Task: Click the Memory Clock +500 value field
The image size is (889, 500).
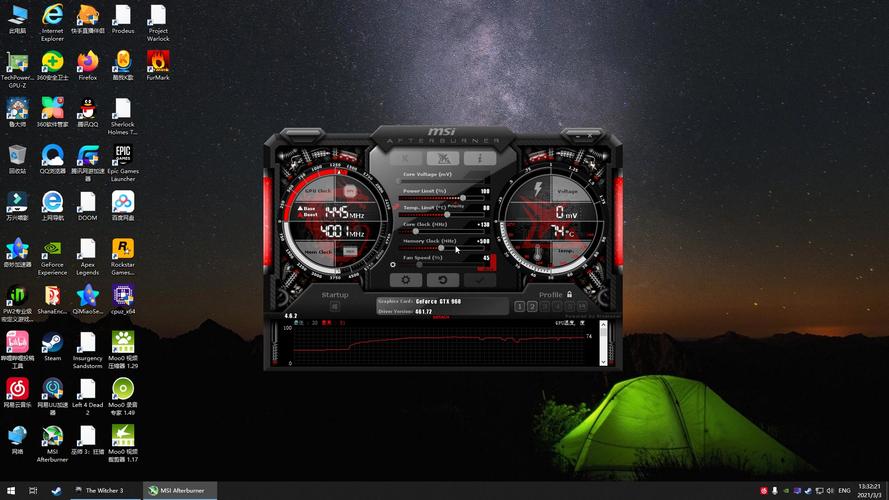Action: point(483,241)
